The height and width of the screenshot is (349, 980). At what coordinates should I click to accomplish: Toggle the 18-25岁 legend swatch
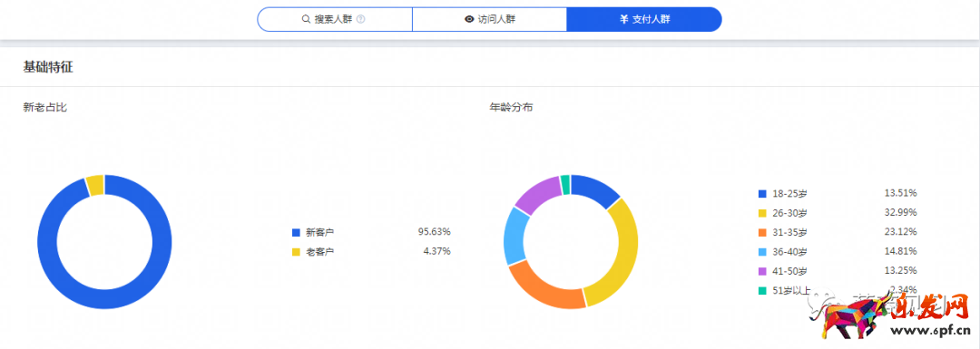[x=762, y=194]
